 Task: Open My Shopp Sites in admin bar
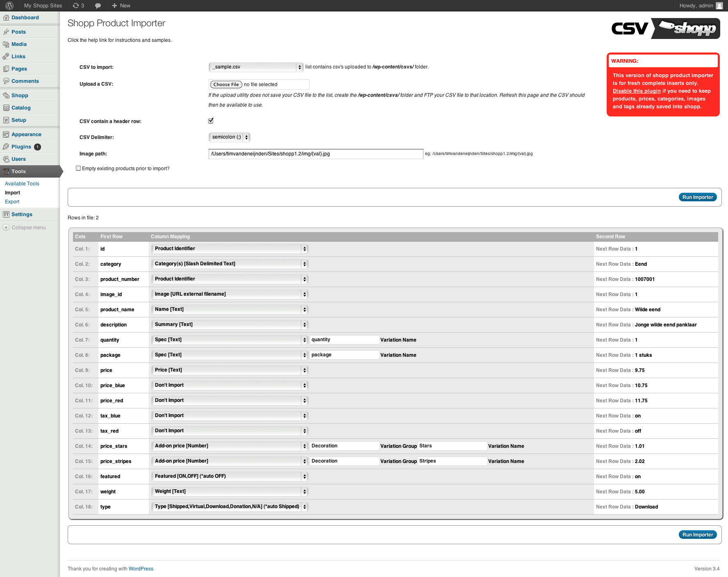point(43,6)
